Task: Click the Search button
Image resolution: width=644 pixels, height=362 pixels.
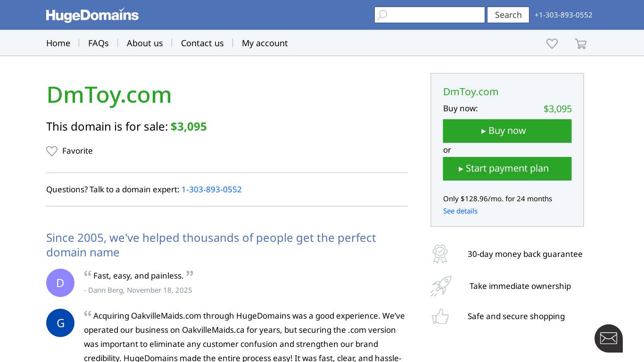Action: tap(508, 15)
